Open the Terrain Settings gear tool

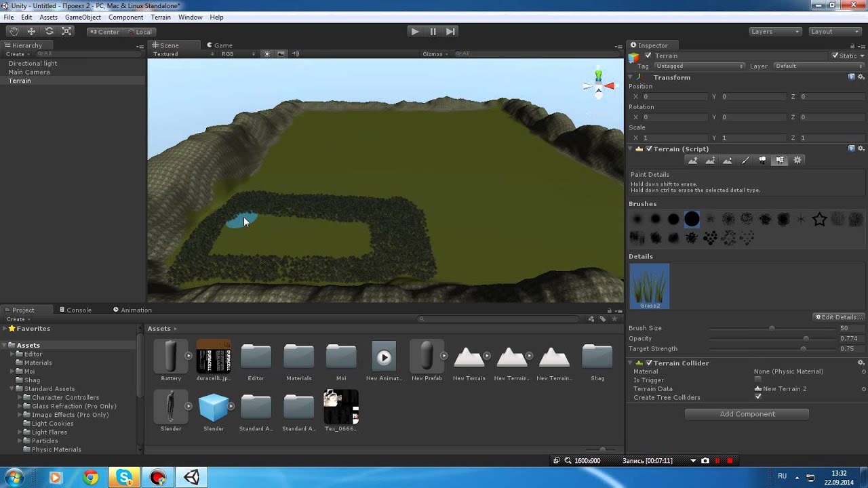[x=797, y=160]
